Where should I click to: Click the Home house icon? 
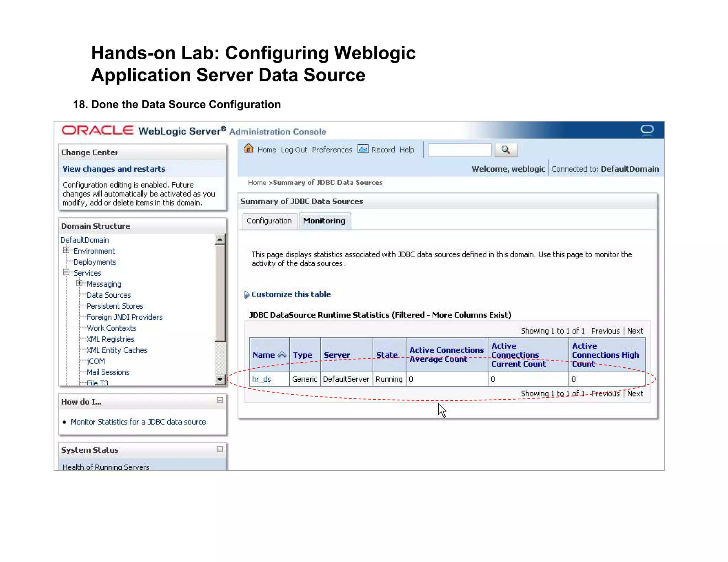point(248,149)
